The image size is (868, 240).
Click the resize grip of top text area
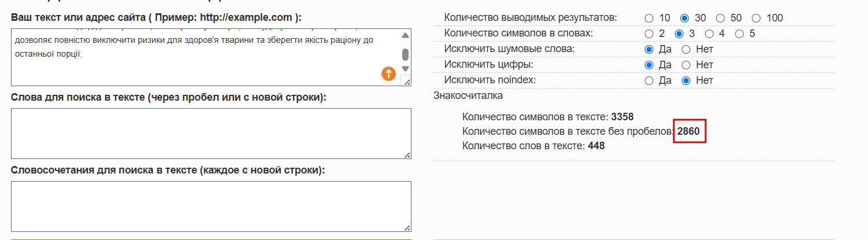click(407, 82)
